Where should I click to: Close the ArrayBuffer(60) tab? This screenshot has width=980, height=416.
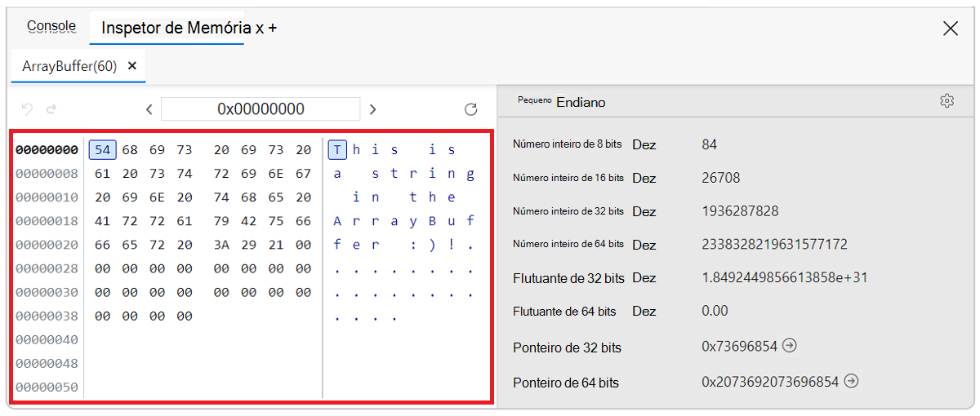[x=132, y=66]
